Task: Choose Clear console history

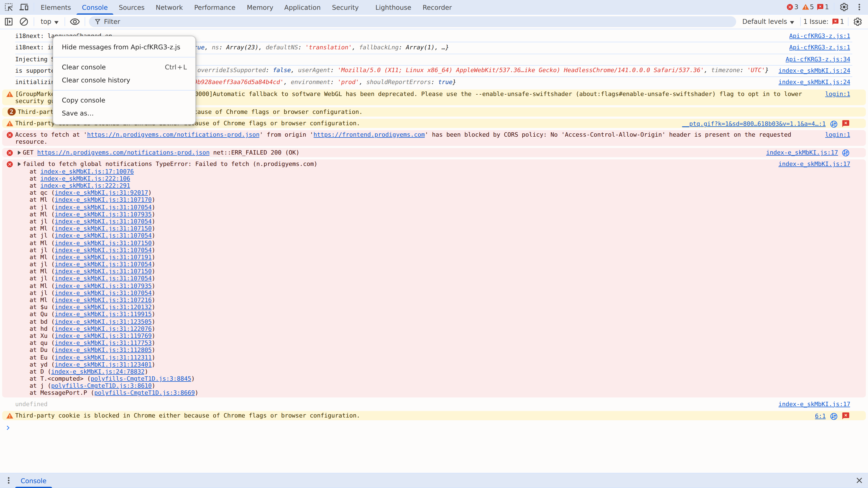Action: tap(124, 80)
